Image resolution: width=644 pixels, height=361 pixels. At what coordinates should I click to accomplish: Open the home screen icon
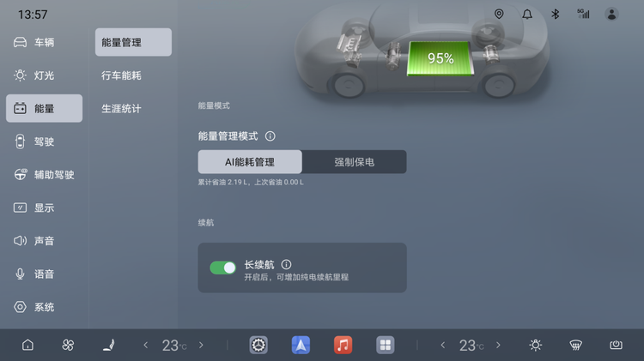pos(27,345)
